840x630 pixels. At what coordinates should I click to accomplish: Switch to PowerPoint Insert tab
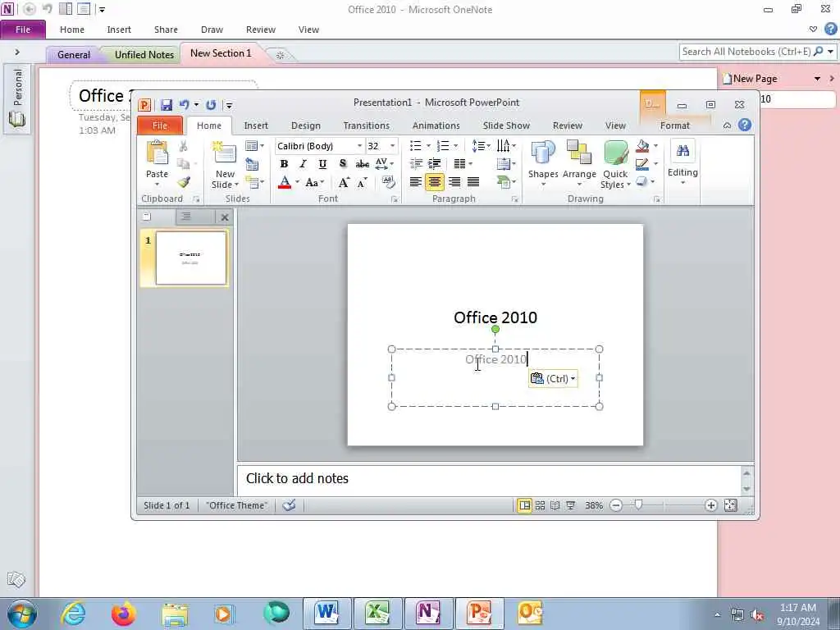click(256, 126)
